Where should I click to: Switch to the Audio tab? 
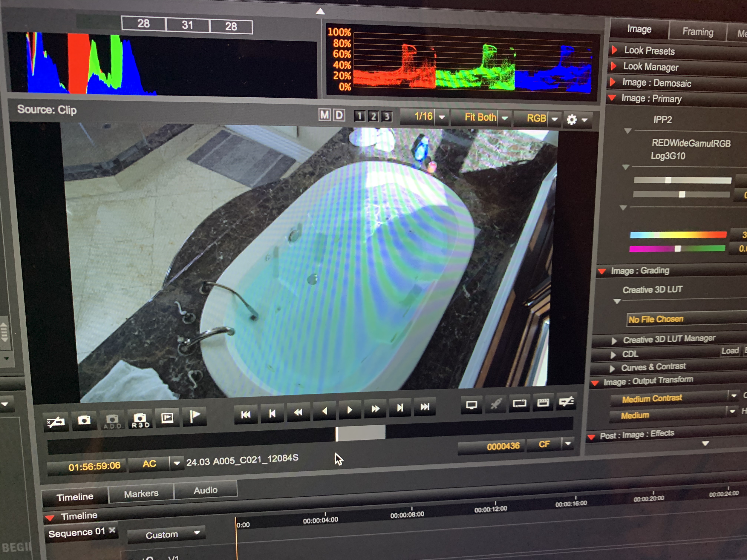(x=206, y=490)
